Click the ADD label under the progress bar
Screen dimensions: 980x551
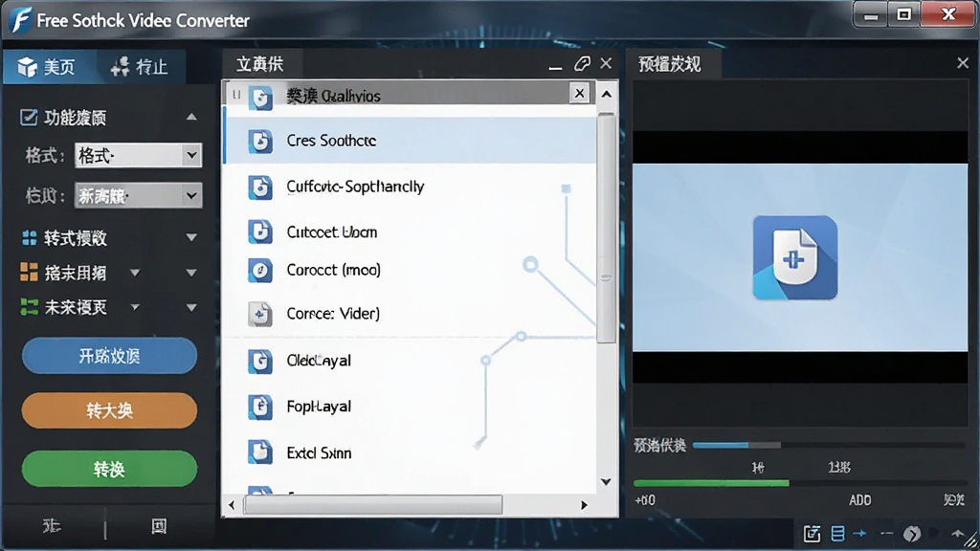tap(860, 500)
